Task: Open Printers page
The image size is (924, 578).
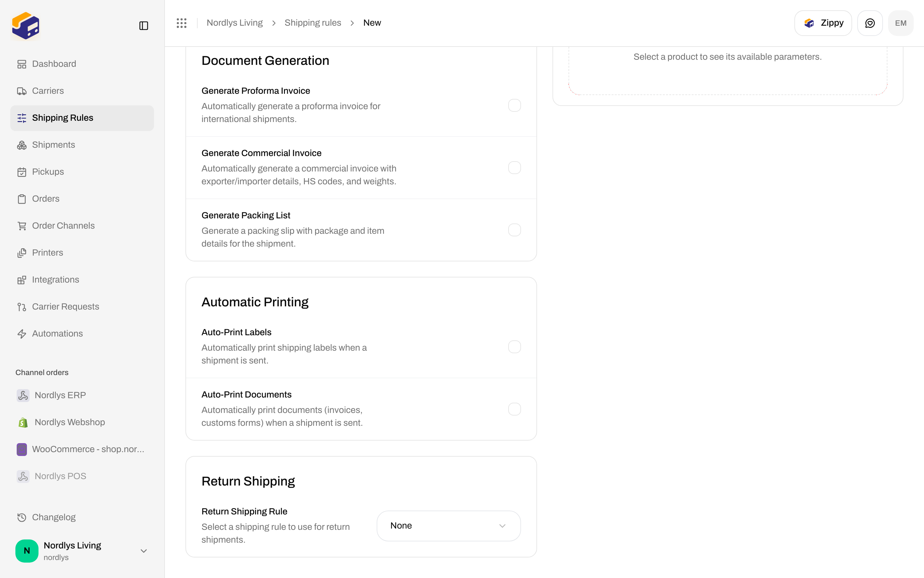Action: pyautogui.click(x=82, y=253)
